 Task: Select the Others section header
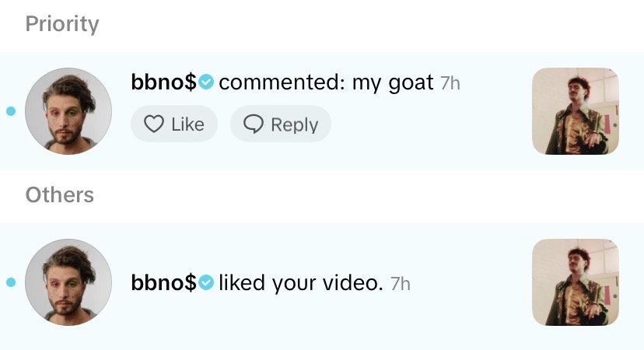[x=59, y=194]
